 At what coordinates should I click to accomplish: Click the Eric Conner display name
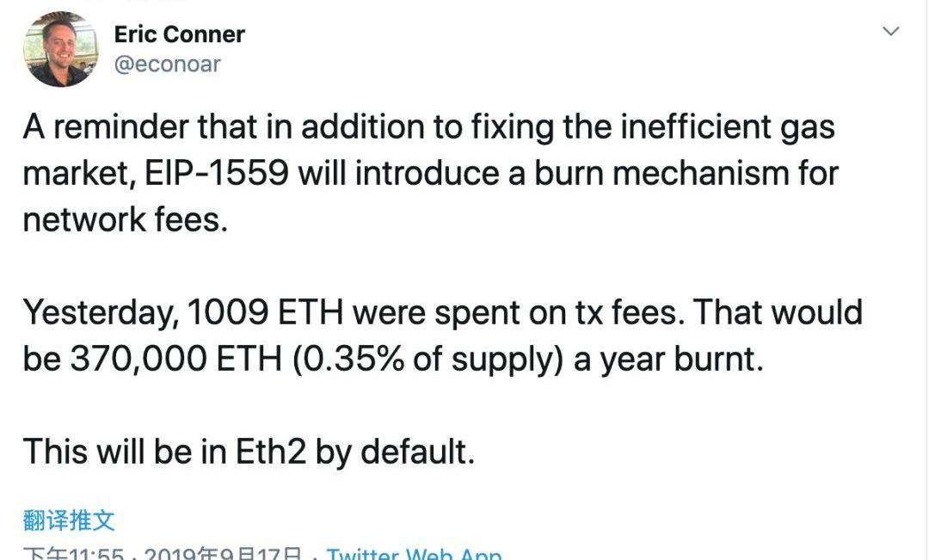click(x=179, y=34)
